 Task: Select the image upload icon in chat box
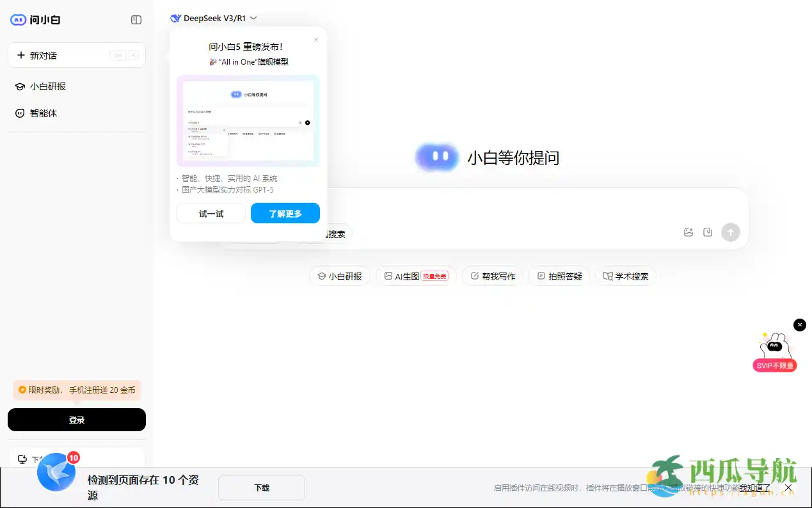(x=688, y=232)
